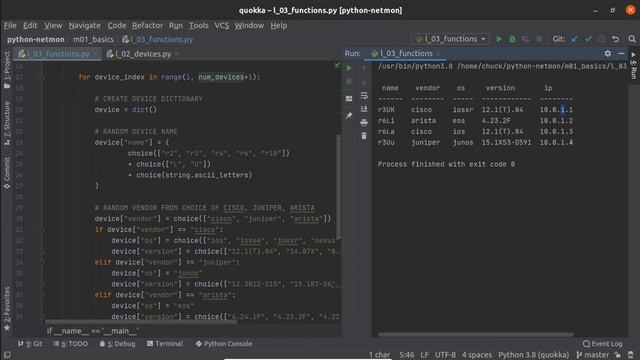Image resolution: width=640 pixels, height=360 pixels.
Task: Open the Tools menu
Action: tap(198, 25)
